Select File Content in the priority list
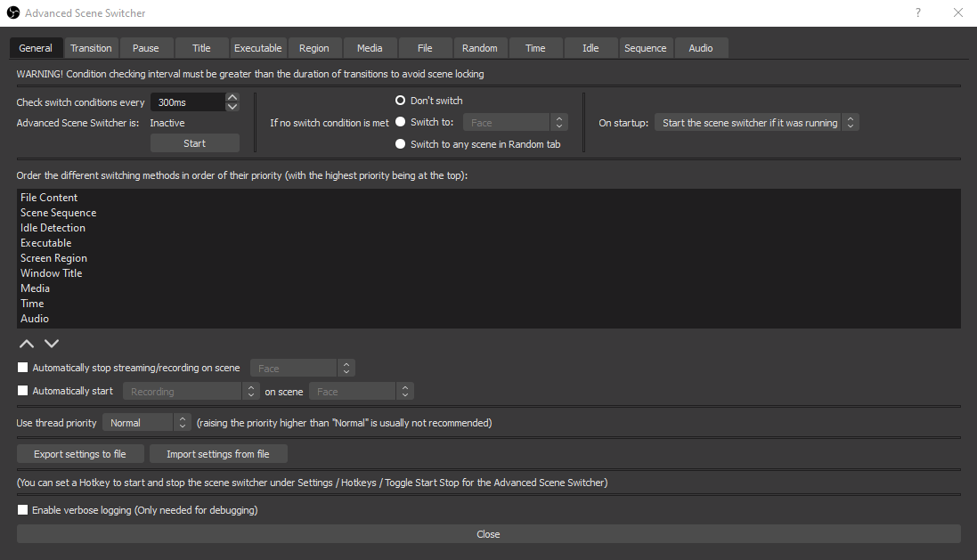The image size is (977, 560). (488, 198)
